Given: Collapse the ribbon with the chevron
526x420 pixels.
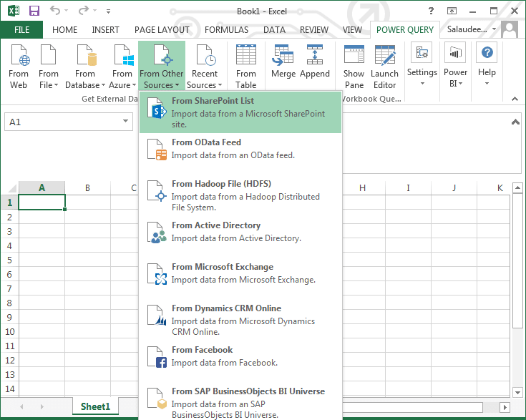Looking at the screenshot, I should pos(515,99).
